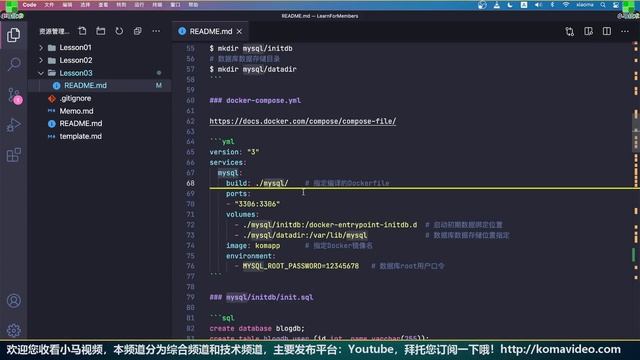Click the Wi-Fi menu bar icon
The image size is (640, 360).
pos(566,5)
